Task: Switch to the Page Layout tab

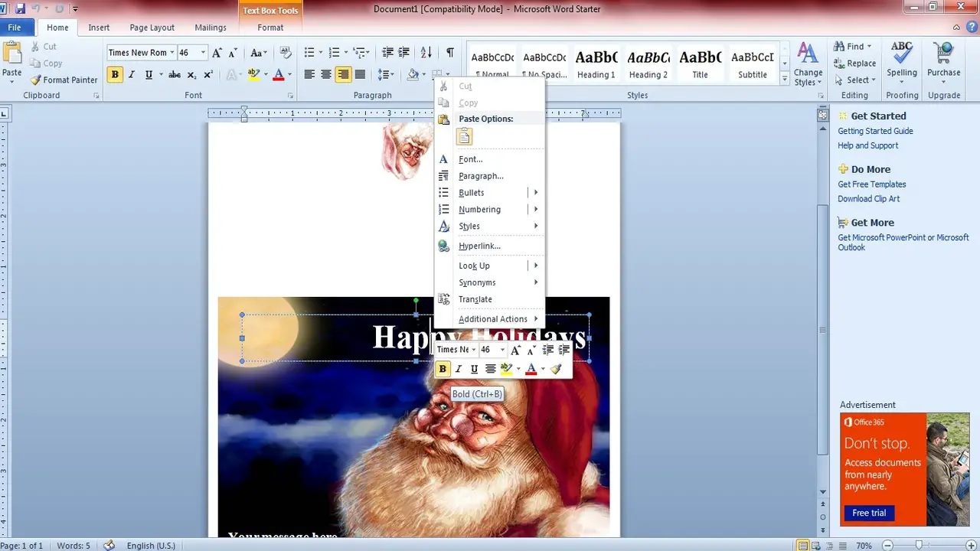Action: pyautogui.click(x=152, y=28)
